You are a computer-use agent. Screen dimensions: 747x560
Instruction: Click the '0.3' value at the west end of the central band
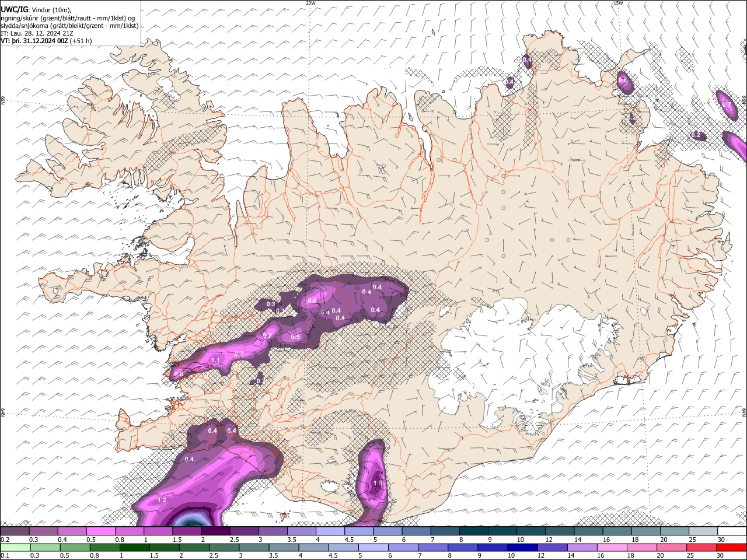[271, 304]
